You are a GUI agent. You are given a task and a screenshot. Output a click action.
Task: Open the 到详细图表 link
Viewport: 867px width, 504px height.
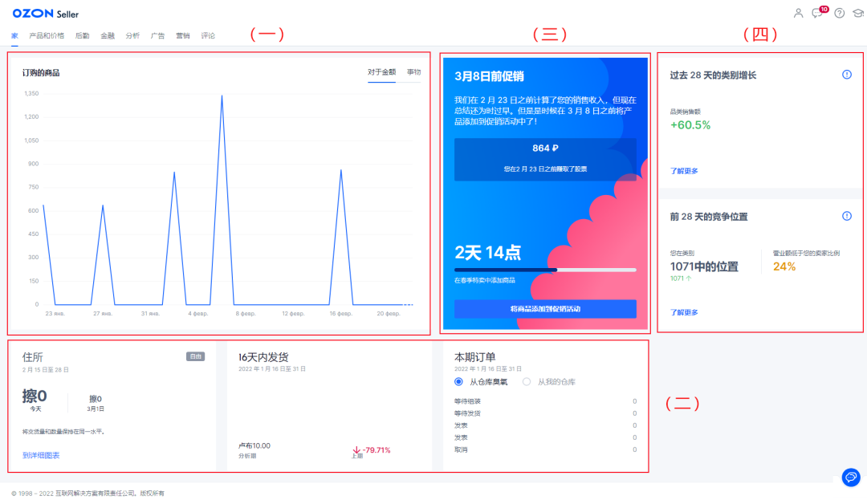(41, 455)
